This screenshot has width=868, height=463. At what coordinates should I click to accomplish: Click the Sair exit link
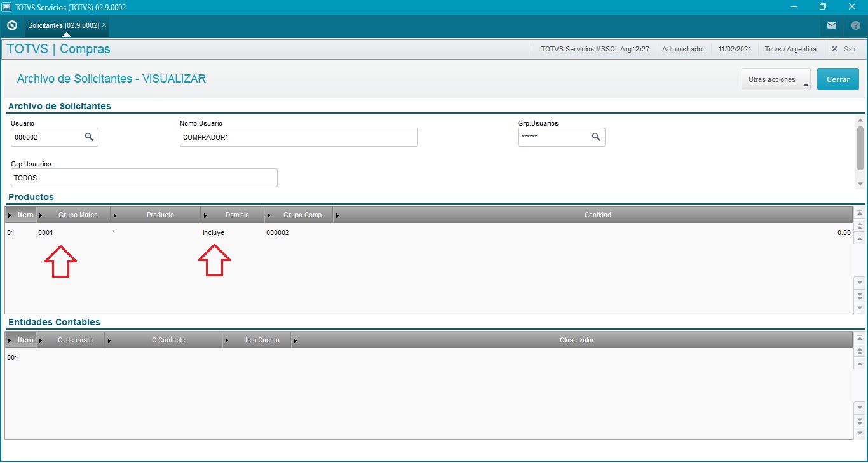[x=850, y=49]
